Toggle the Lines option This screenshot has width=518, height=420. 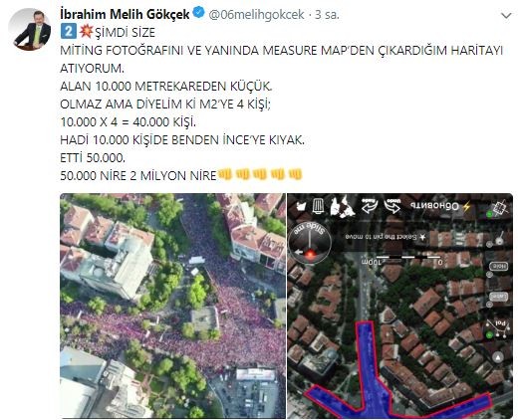coord(499,296)
